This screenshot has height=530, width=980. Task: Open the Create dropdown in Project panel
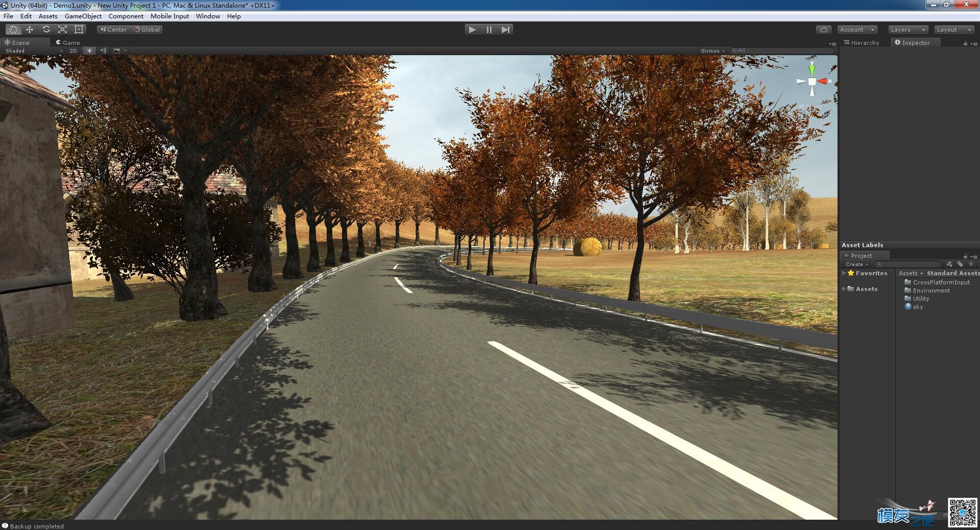point(856,264)
